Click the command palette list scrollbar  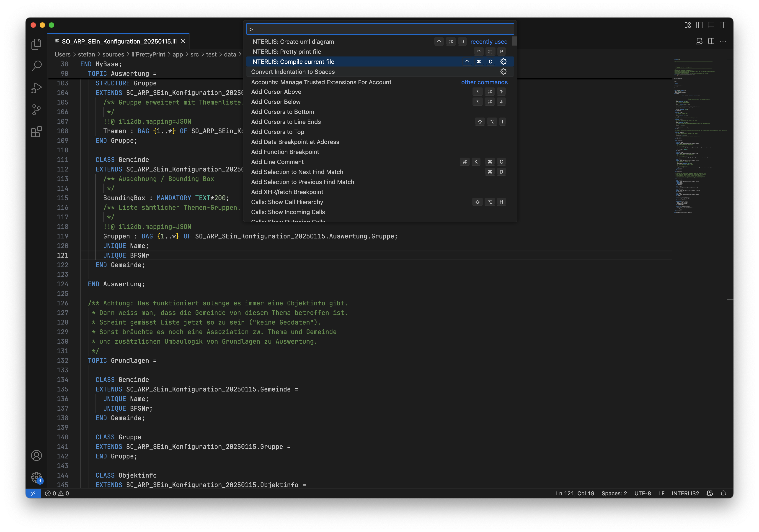pos(515,41)
